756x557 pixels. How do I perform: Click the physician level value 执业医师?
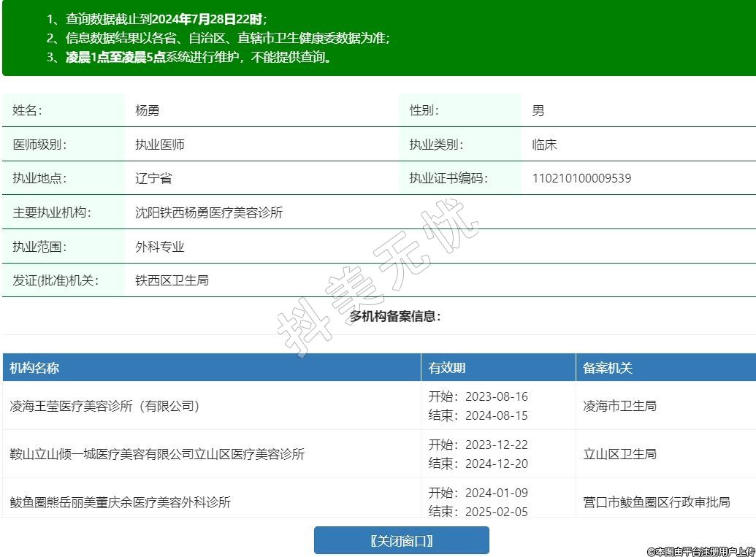point(159,145)
